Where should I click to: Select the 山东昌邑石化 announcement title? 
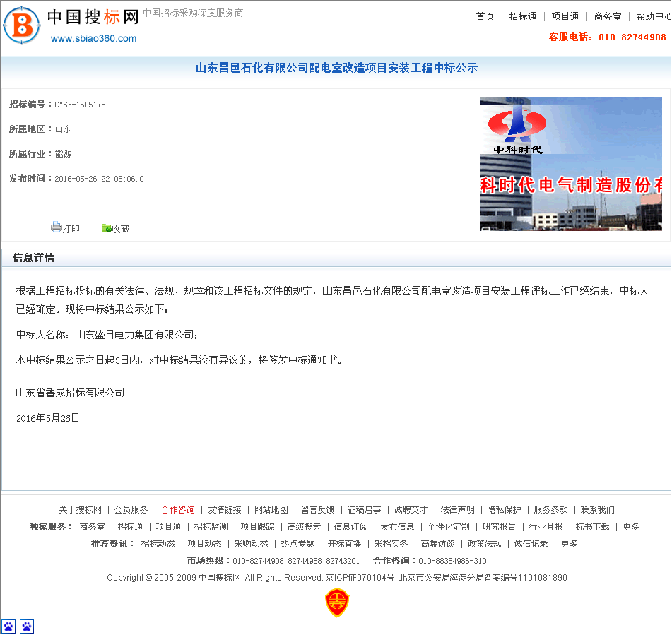(x=336, y=68)
